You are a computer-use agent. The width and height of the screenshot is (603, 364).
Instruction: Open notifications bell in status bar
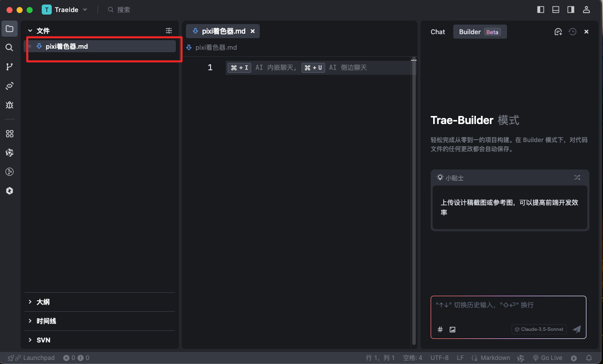click(589, 358)
